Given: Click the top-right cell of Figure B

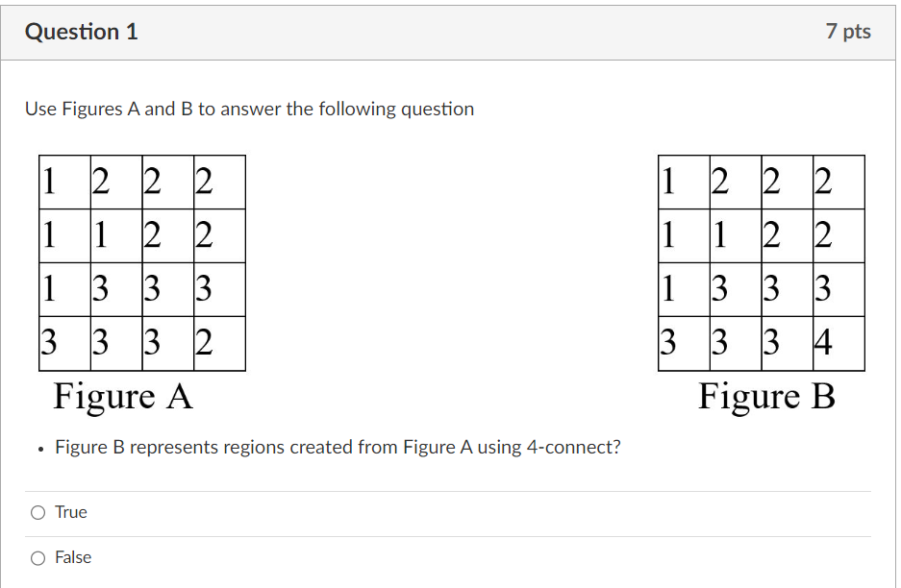Looking at the screenshot, I should 838,183.
